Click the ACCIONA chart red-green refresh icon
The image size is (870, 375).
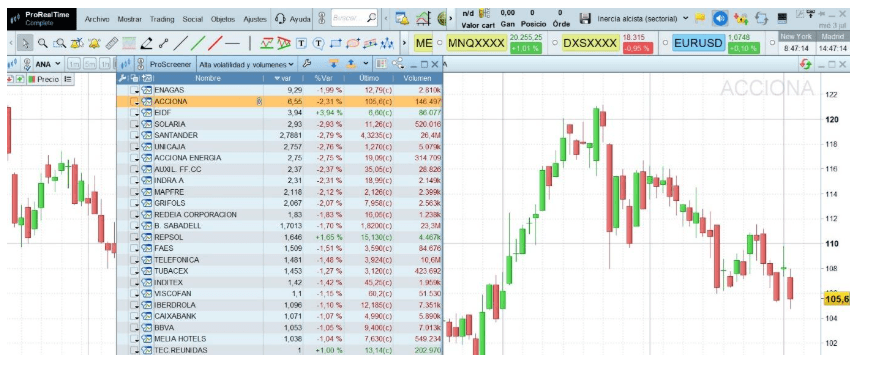pos(806,64)
